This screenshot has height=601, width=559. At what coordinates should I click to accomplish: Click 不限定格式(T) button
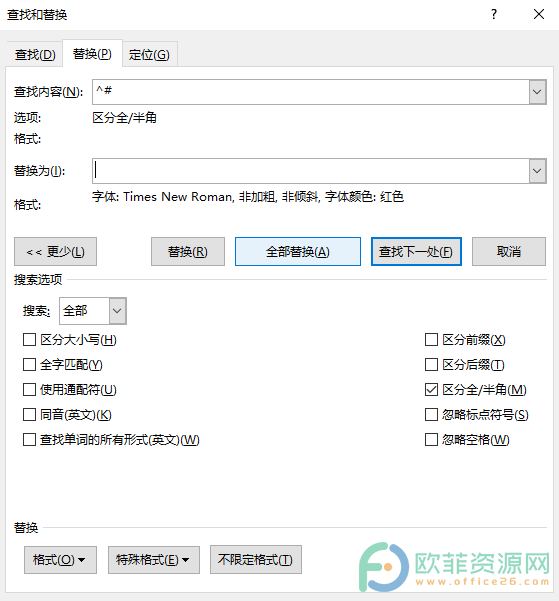point(256,560)
